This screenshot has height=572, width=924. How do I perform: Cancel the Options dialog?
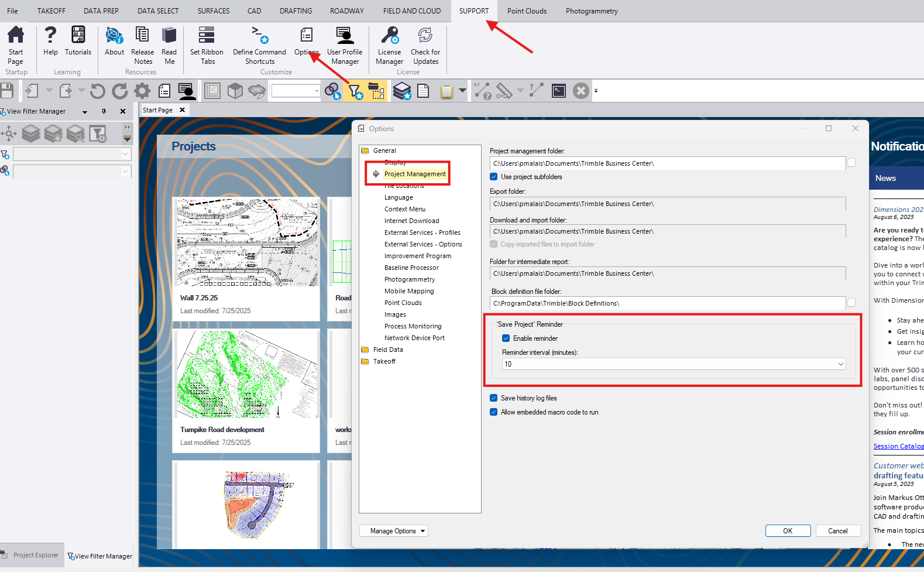click(837, 531)
